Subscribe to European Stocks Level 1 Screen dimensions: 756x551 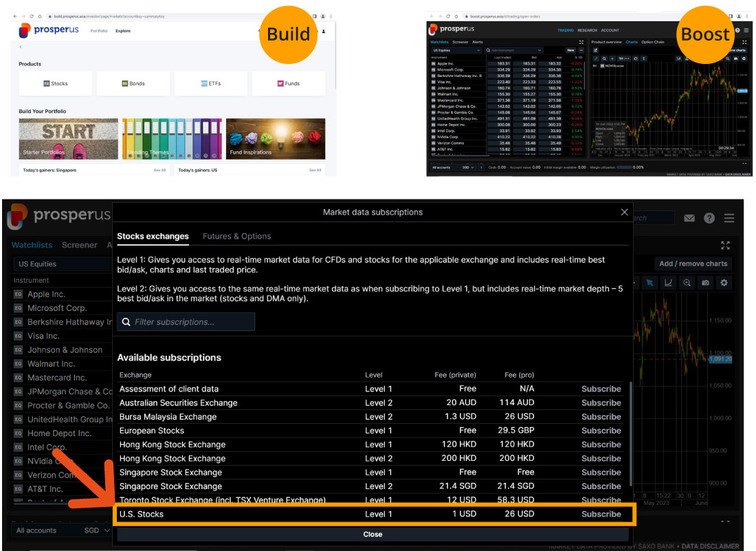tap(601, 431)
